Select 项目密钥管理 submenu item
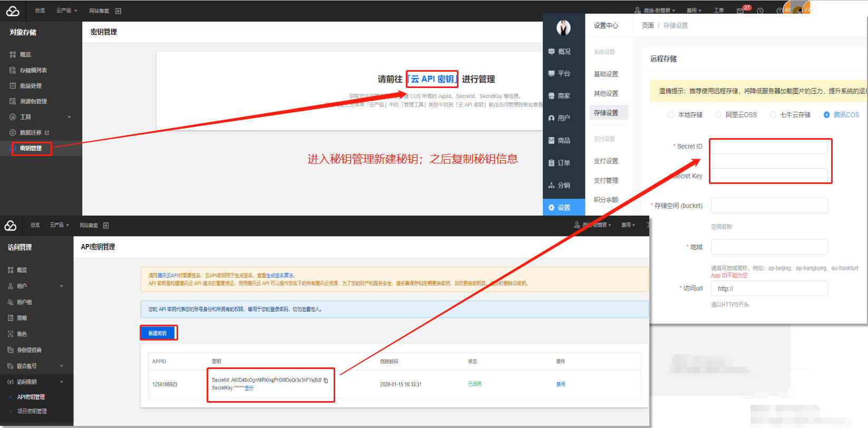 click(32, 412)
